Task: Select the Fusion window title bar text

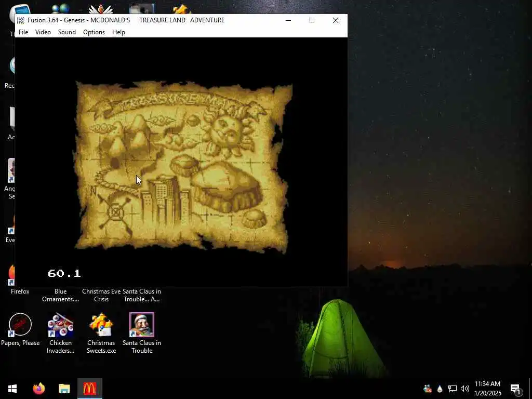Action: tap(126, 20)
